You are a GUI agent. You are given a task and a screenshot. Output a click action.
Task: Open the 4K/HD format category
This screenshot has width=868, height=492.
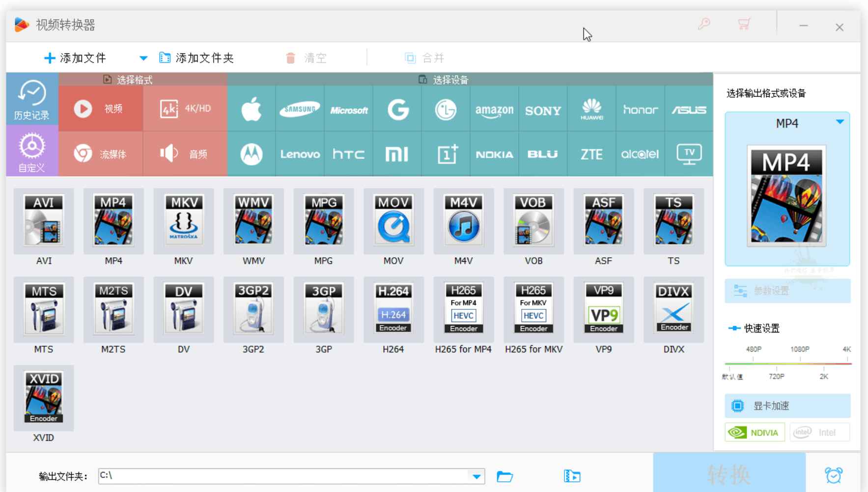pyautogui.click(x=185, y=109)
